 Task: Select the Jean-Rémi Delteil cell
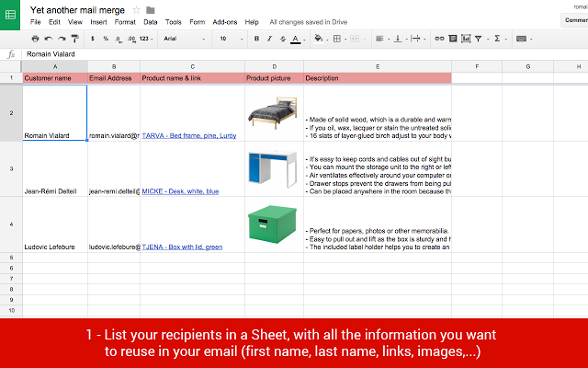pyautogui.click(x=55, y=169)
